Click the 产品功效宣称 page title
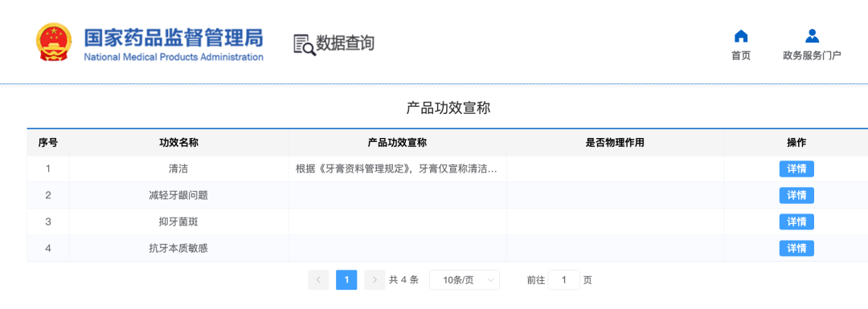The width and height of the screenshot is (868, 309). point(448,108)
